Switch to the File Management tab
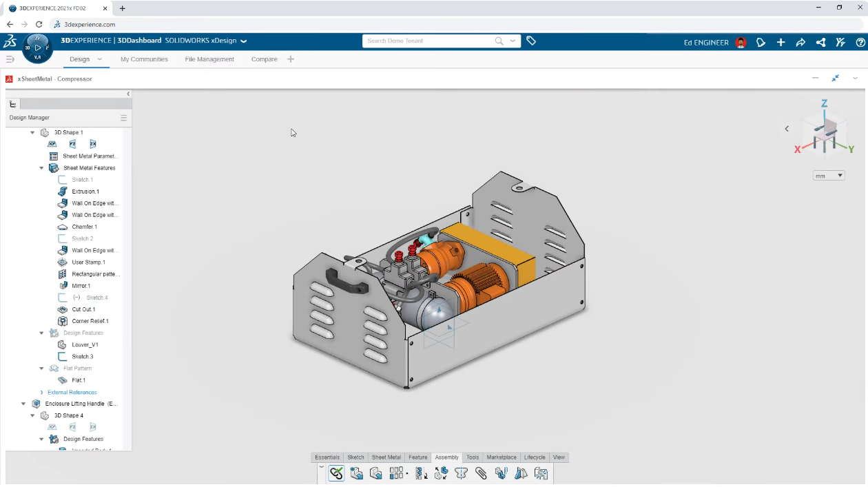The height and width of the screenshot is (487, 868). tap(209, 59)
